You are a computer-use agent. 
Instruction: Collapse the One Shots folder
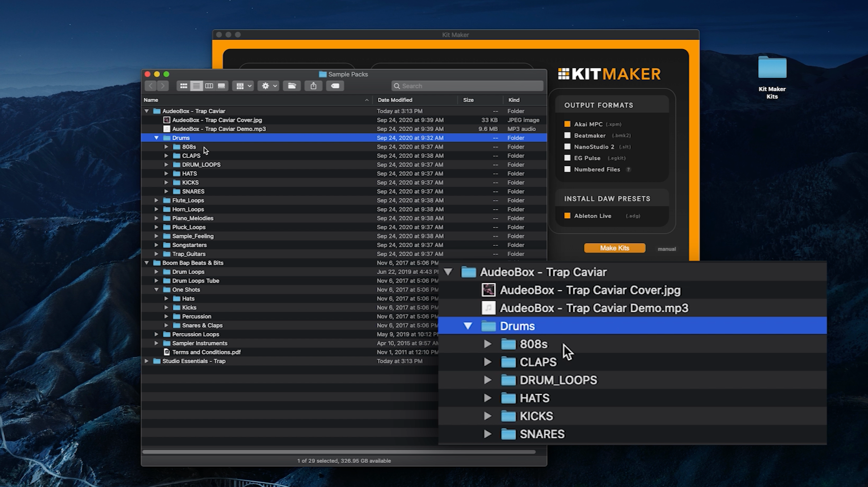157,289
